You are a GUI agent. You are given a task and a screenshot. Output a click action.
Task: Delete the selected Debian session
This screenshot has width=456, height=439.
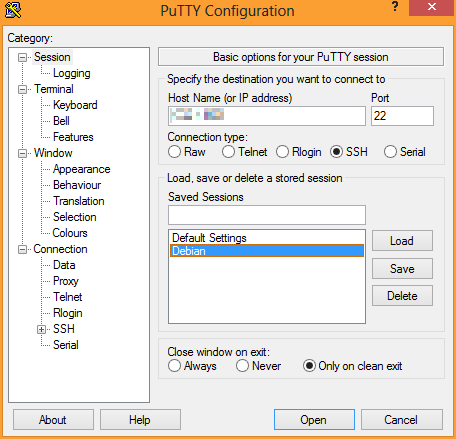coord(402,296)
